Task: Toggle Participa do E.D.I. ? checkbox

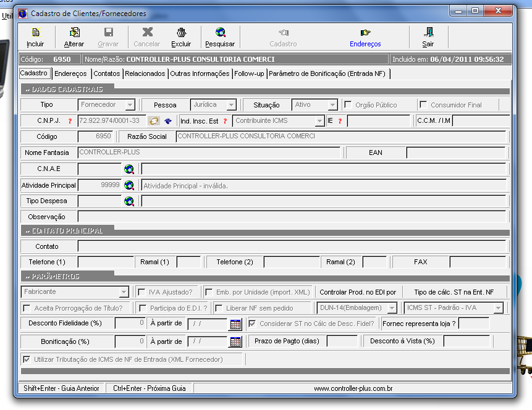Action: point(143,308)
